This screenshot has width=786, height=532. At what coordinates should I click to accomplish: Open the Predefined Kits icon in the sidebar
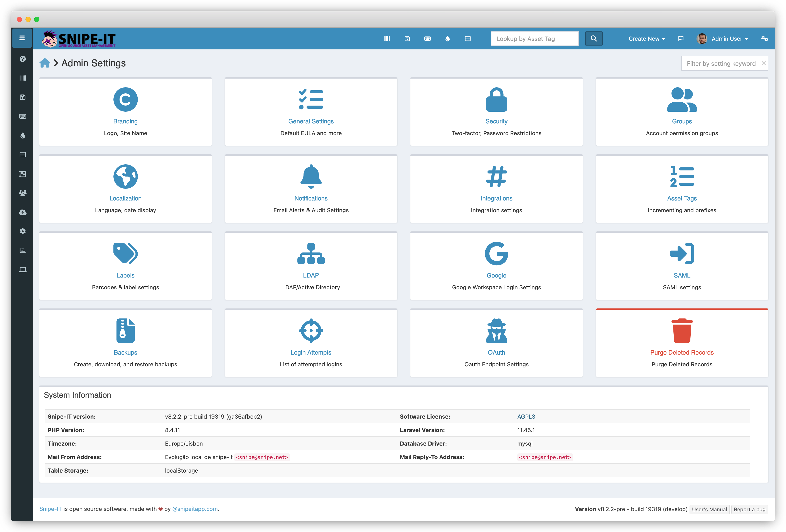click(23, 174)
